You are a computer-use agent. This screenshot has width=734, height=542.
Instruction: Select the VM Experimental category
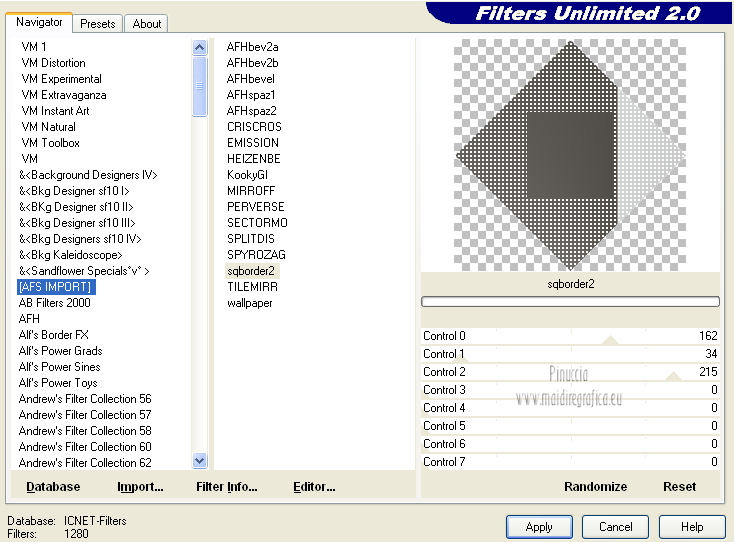[x=61, y=79]
